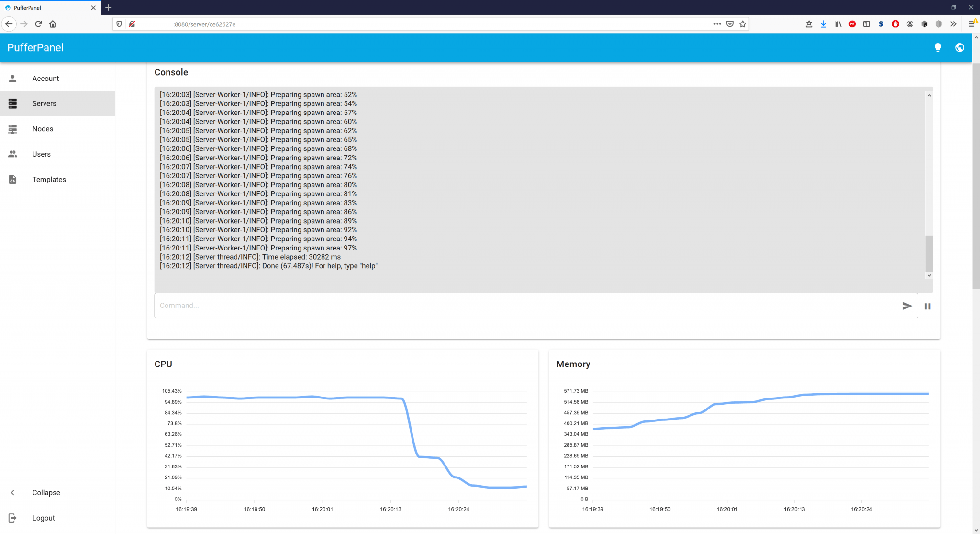Open Templates from the sidebar
The image size is (980, 534).
[x=49, y=180]
